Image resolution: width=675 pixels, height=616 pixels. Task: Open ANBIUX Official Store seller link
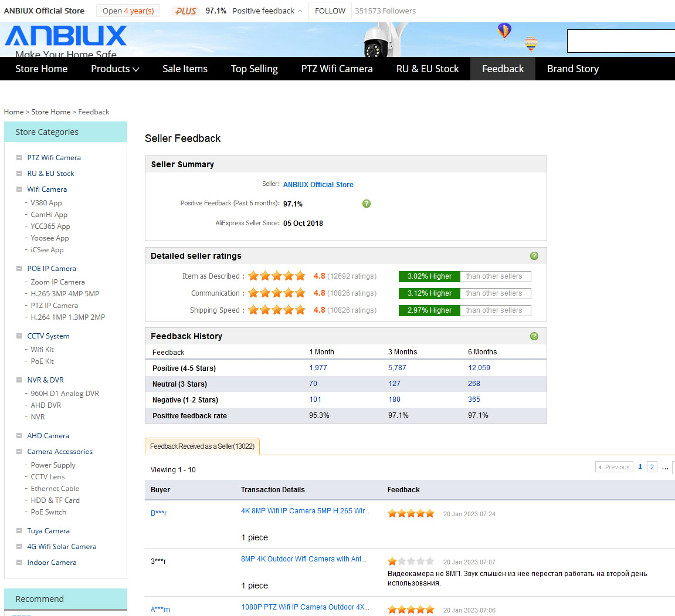[318, 184]
